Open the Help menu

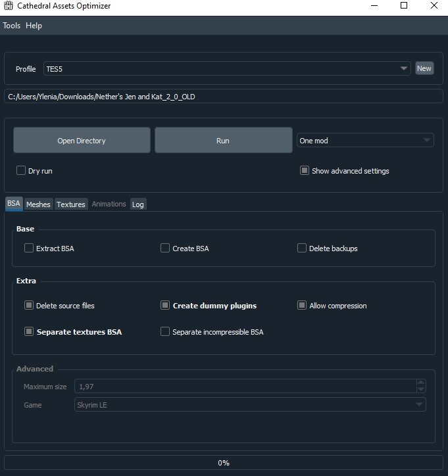[x=34, y=26]
